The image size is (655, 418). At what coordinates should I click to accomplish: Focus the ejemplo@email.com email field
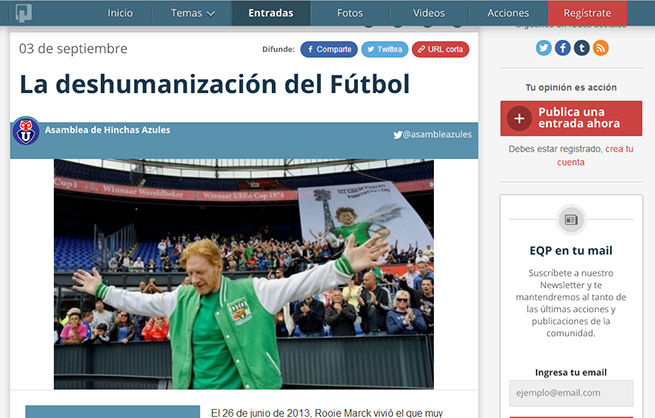[571, 393]
